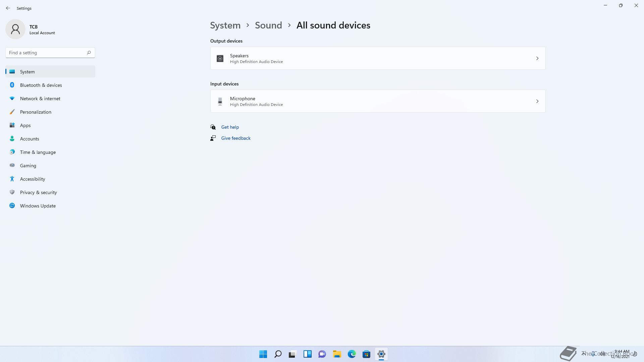Image resolution: width=644 pixels, height=362 pixels.
Task: Click the Time & language globe icon
Action: click(12, 152)
